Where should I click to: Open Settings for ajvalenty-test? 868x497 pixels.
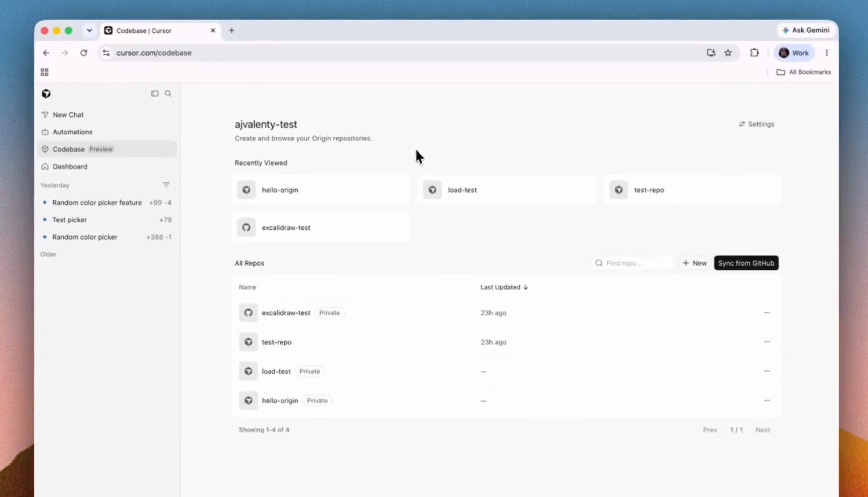757,124
